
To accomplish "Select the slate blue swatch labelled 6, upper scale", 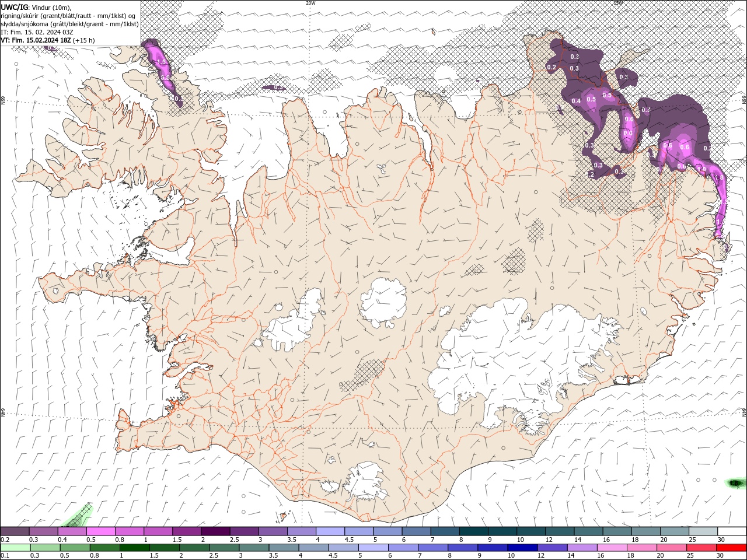I will (x=416, y=531).
